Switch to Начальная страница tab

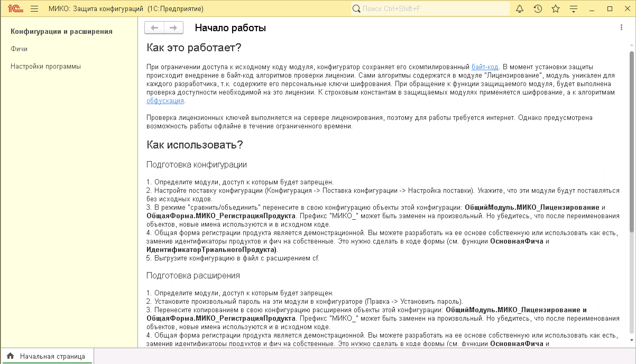point(48,356)
